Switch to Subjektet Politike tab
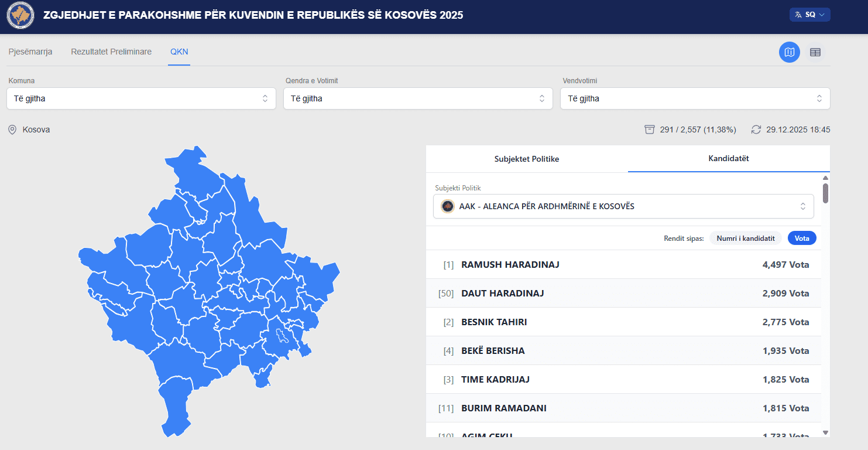 point(526,159)
